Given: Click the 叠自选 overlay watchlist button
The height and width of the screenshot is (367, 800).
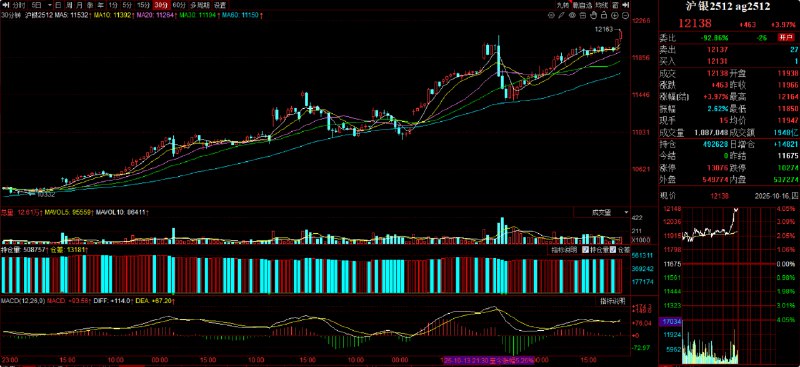Looking at the screenshot, I should point(582,5).
